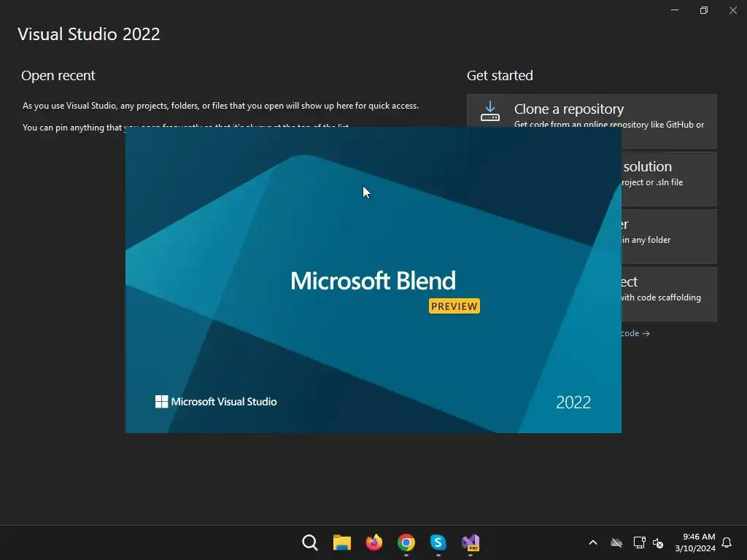Open the project or solution card
747x560 pixels.
coord(670,179)
